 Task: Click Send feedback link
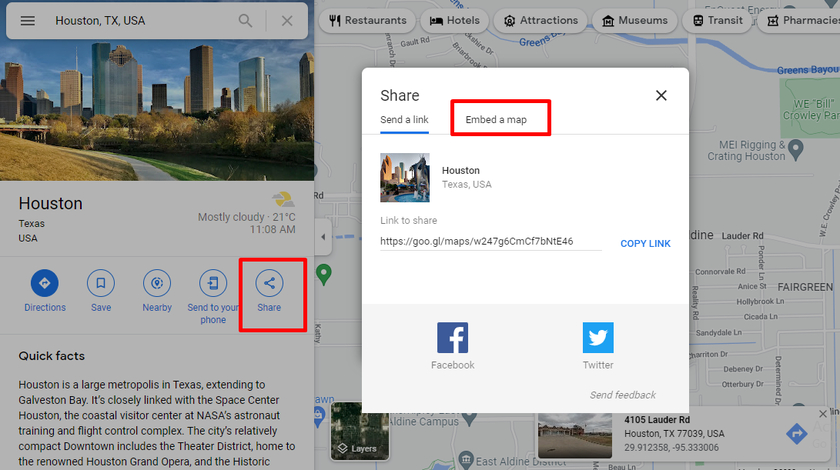622,395
